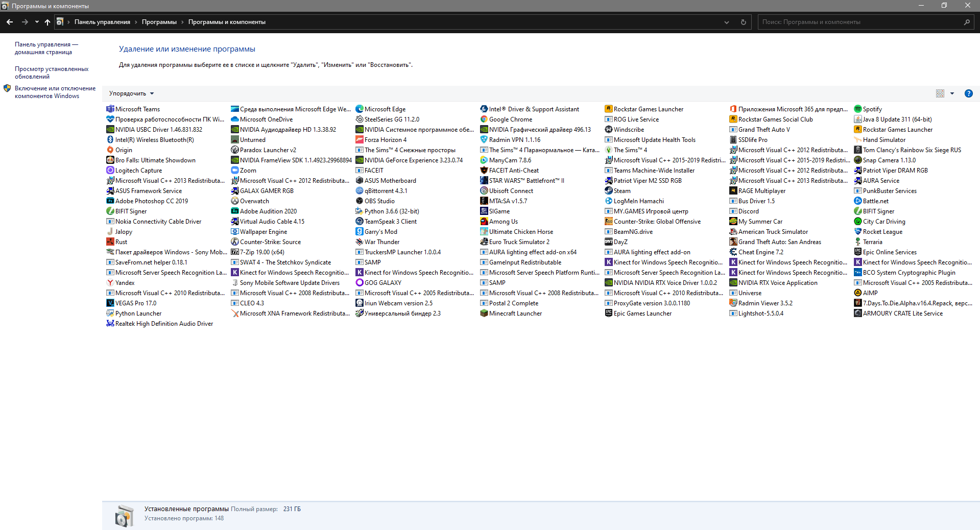Select the Google Chrome icon
Viewport: 980px width, 530px height.
[x=484, y=119]
